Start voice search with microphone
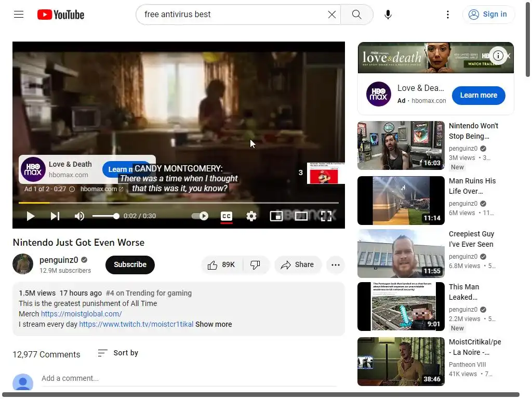Screen dimensions: 532x399 pos(388,14)
